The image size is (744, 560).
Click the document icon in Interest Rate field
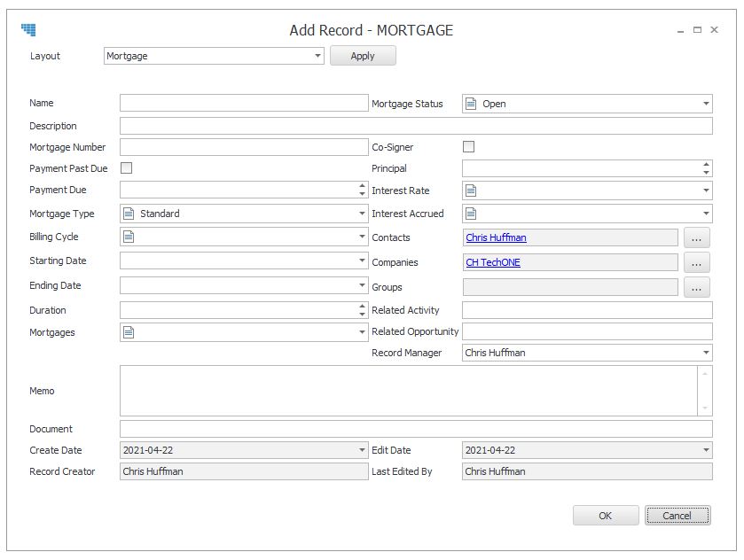click(x=471, y=191)
